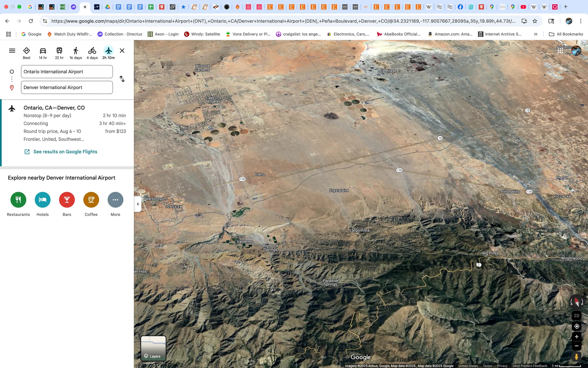Open the AbeBooks Official bookmark
This screenshot has width=588, height=368.
(399, 34)
